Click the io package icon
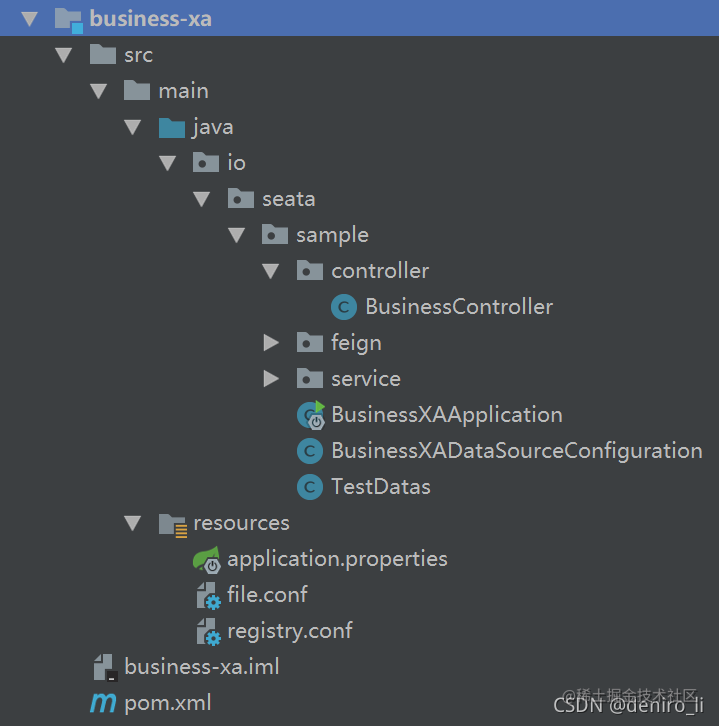 coord(206,163)
